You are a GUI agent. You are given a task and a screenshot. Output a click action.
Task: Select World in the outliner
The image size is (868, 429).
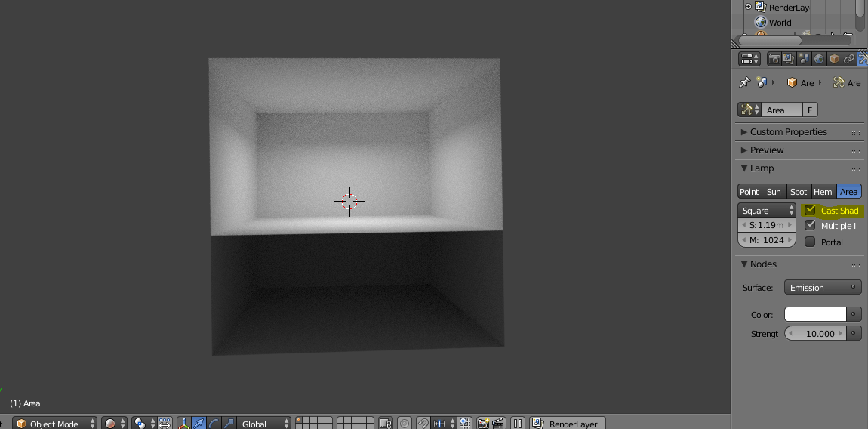(780, 23)
